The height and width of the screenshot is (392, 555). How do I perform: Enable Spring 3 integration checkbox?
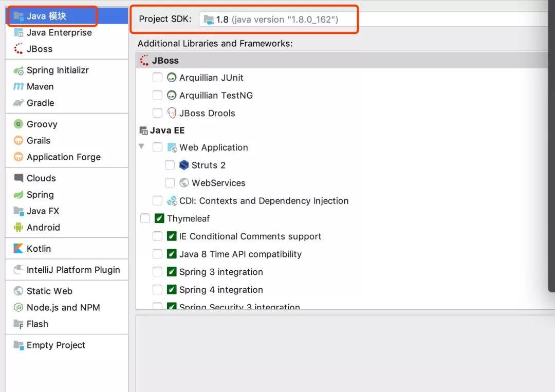click(157, 272)
